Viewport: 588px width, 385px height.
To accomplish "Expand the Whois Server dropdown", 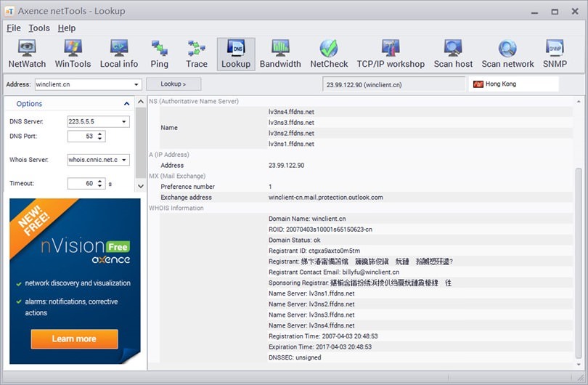I will coord(125,160).
